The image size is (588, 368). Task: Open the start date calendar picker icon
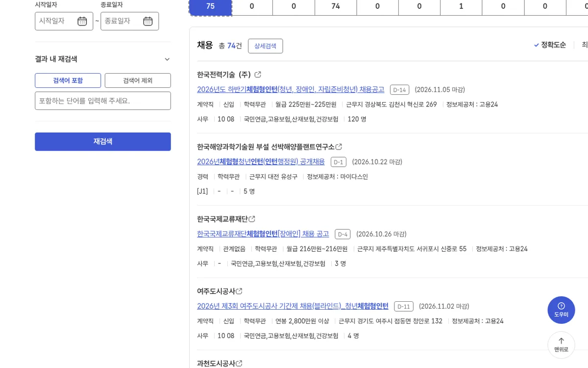click(x=82, y=21)
